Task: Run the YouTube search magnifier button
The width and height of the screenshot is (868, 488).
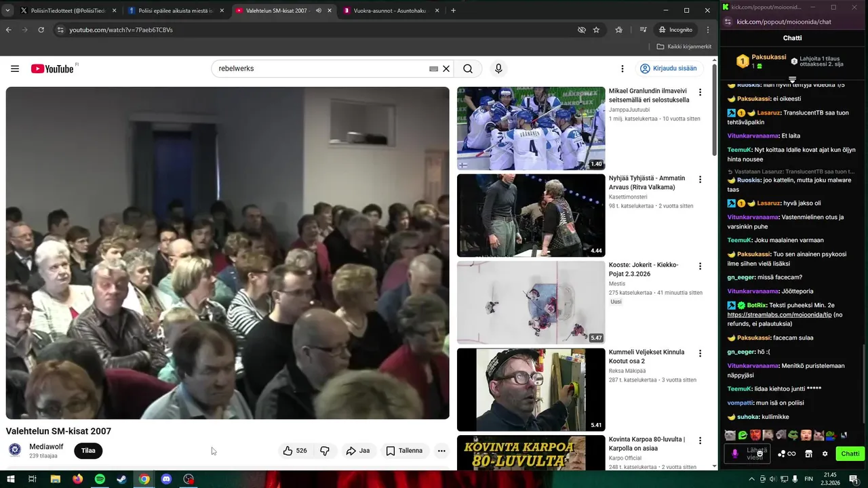Action: (468, 68)
